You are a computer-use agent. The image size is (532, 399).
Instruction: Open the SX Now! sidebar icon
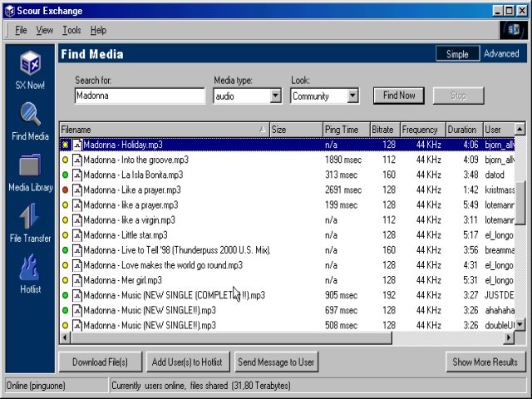pyautogui.click(x=30, y=63)
